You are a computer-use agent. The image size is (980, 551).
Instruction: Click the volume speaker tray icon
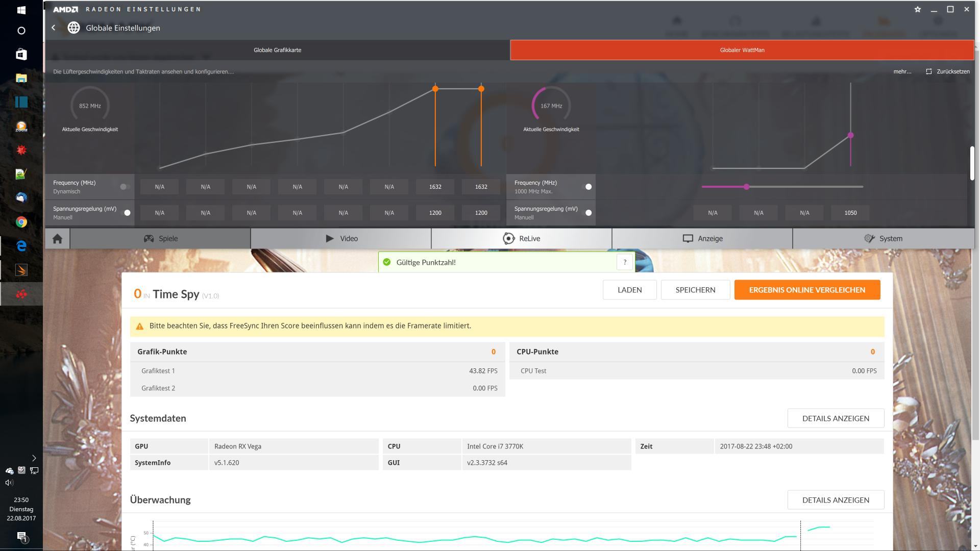tap(9, 482)
